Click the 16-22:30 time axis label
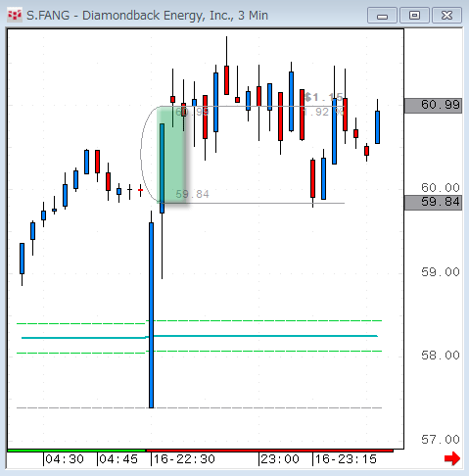The image size is (469, 476). point(184,459)
